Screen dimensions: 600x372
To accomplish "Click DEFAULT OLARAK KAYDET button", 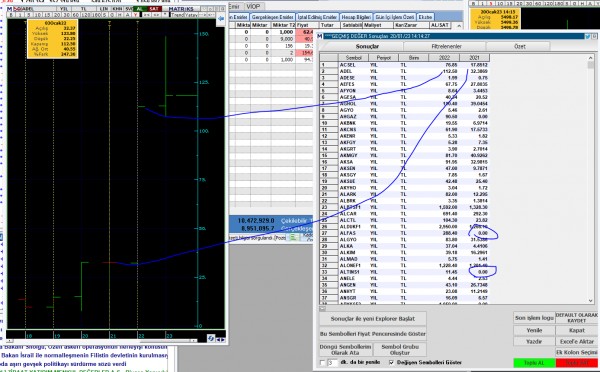I will coord(577,318).
